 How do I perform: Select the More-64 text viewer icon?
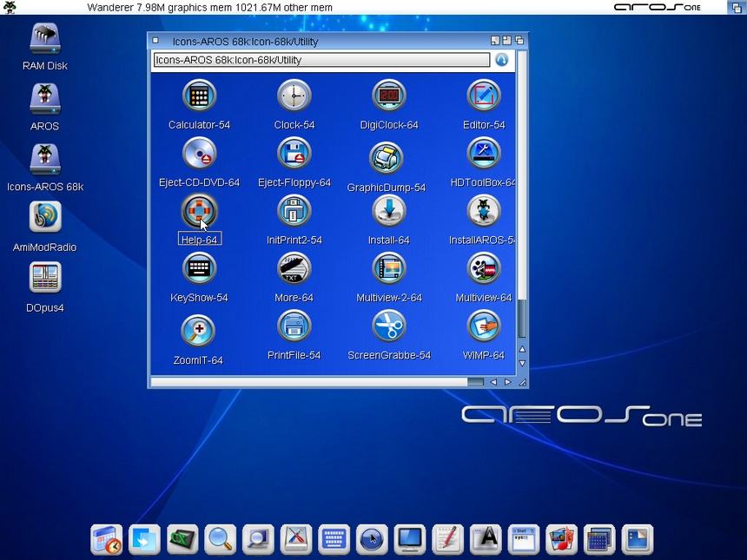pyautogui.click(x=294, y=268)
